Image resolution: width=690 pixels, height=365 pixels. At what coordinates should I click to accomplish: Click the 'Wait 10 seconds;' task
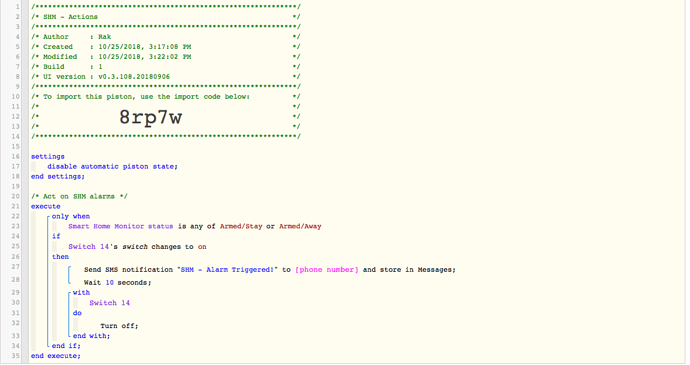pyautogui.click(x=117, y=283)
